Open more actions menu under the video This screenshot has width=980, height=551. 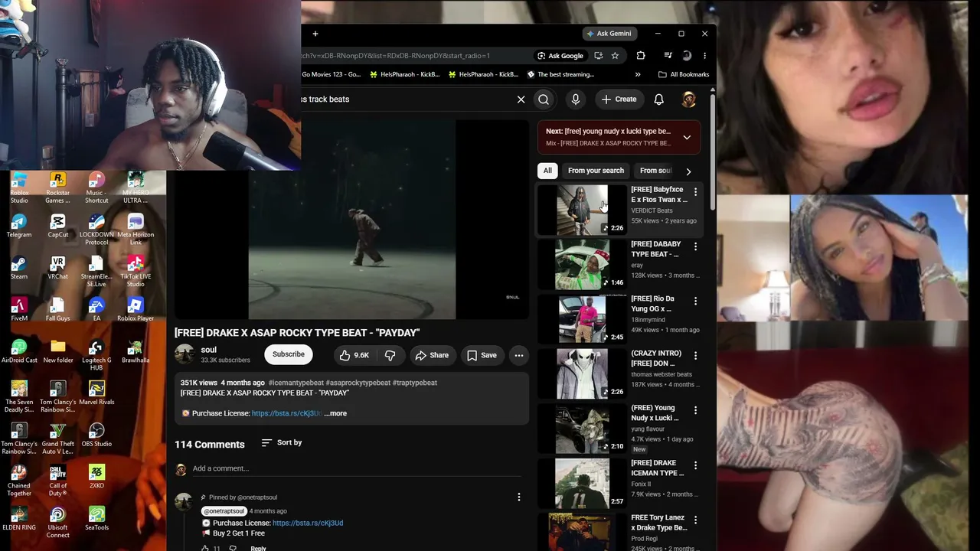point(518,355)
